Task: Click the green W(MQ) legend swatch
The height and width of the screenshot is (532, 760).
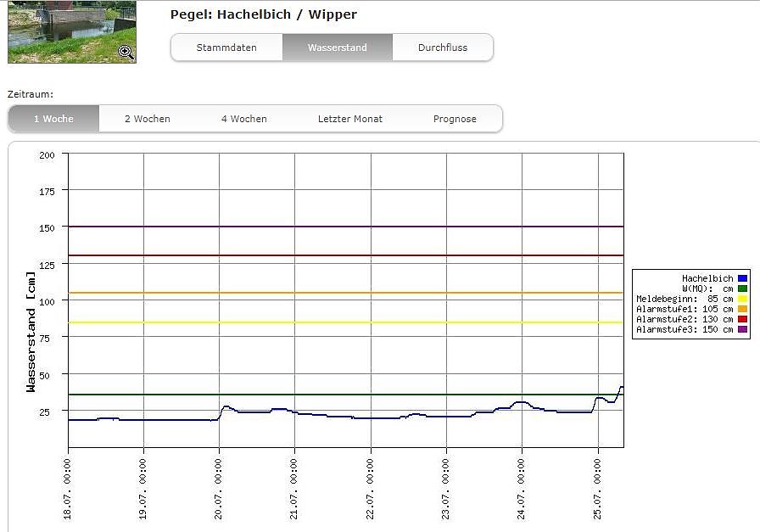Action: pos(741,288)
